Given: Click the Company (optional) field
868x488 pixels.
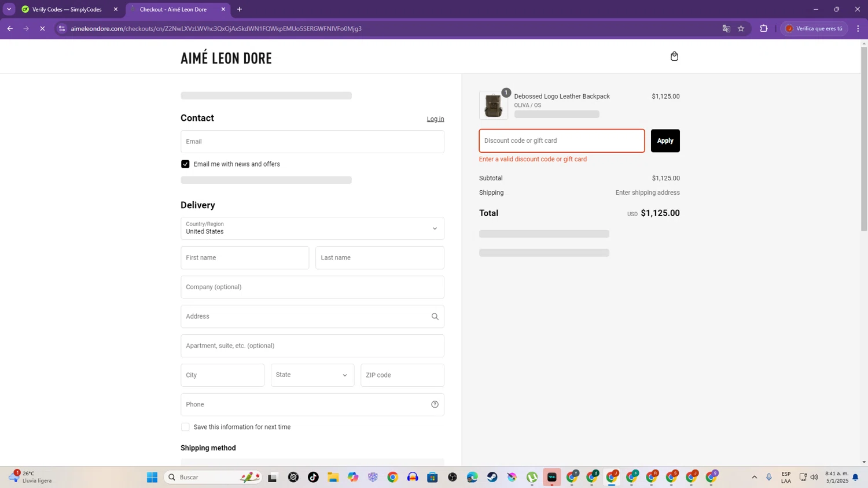Looking at the screenshot, I should point(312,287).
